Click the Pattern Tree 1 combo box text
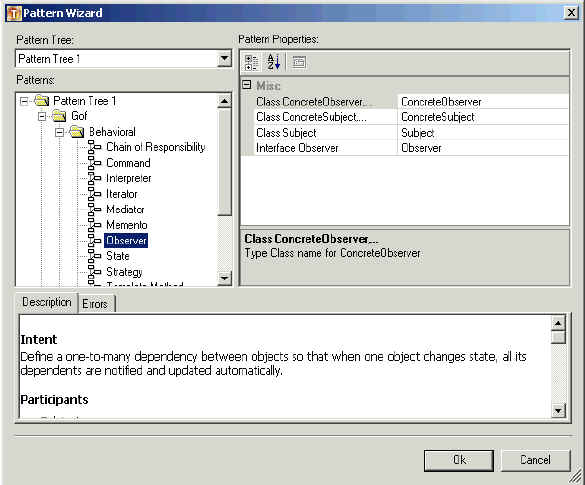The width and height of the screenshot is (585, 485). [49, 59]
